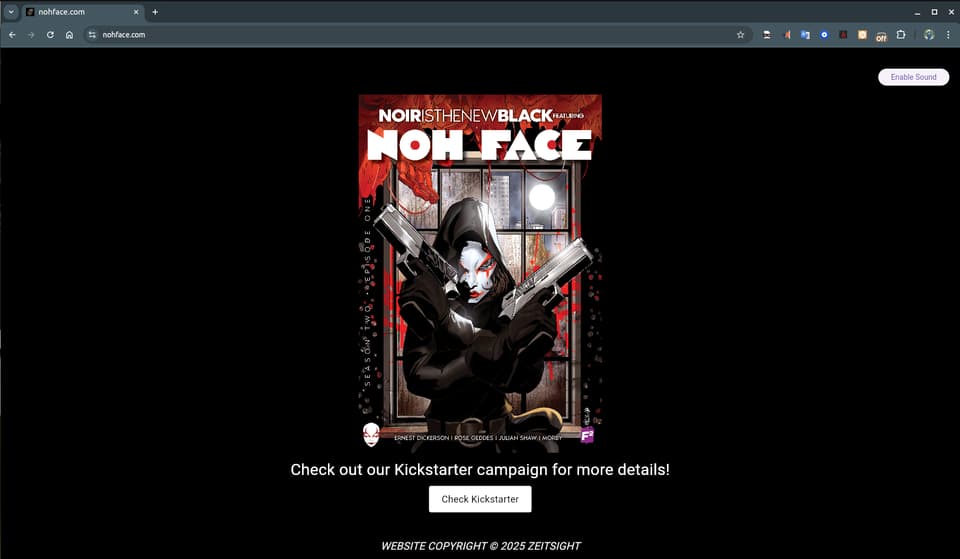Open site information icon in address bar
Viewport: 960px width, 559px height.
pyautogui.click(x=92, y=35)
